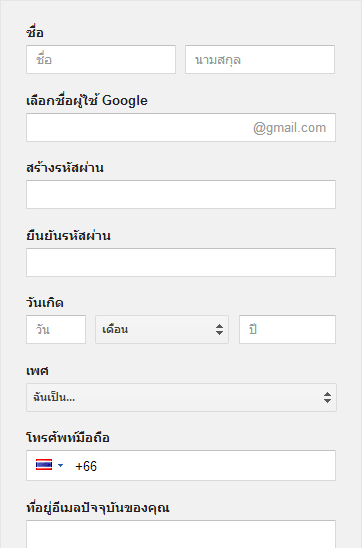
Task: Click the เพศ gender label
Action: pyautogui.click(x=37, y=370)
